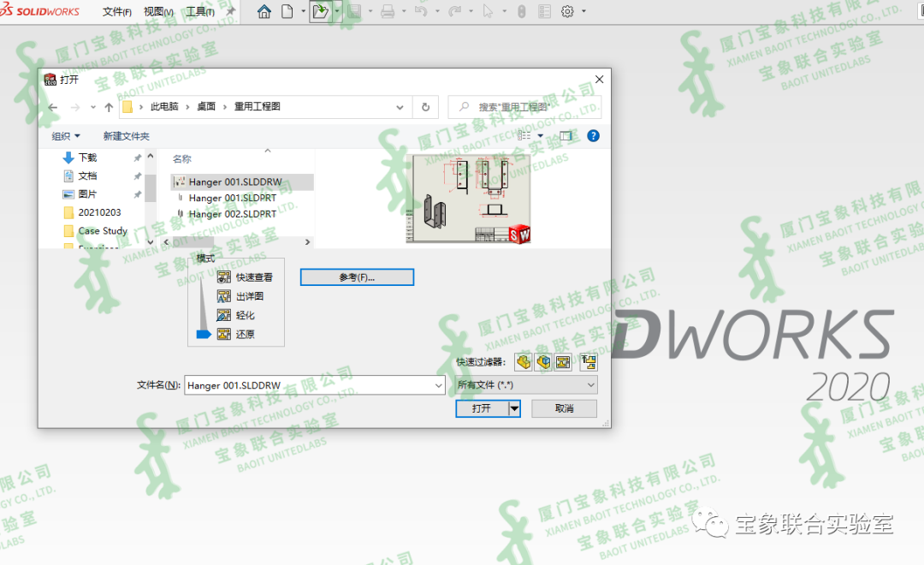Viewport: 924px width, 565px height.
Task: Click the Select cursor tool icon
Action: pyautogui.click(x=488, y=11)
